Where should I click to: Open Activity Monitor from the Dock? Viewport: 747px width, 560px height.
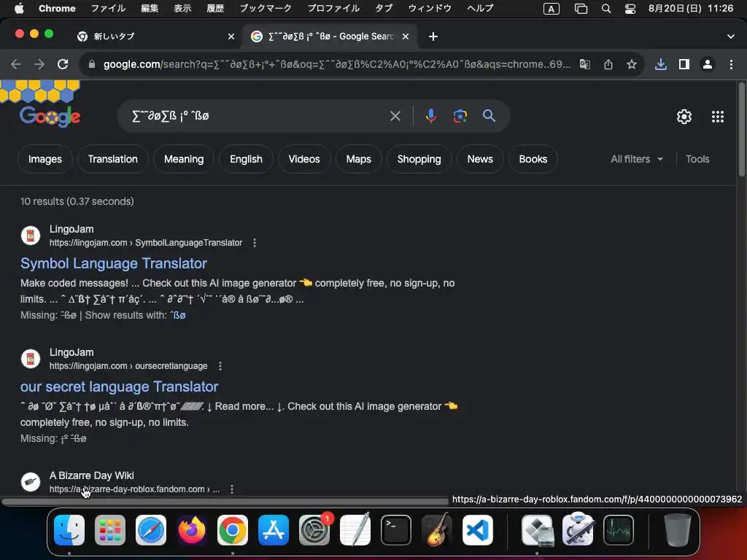[619, 530]
